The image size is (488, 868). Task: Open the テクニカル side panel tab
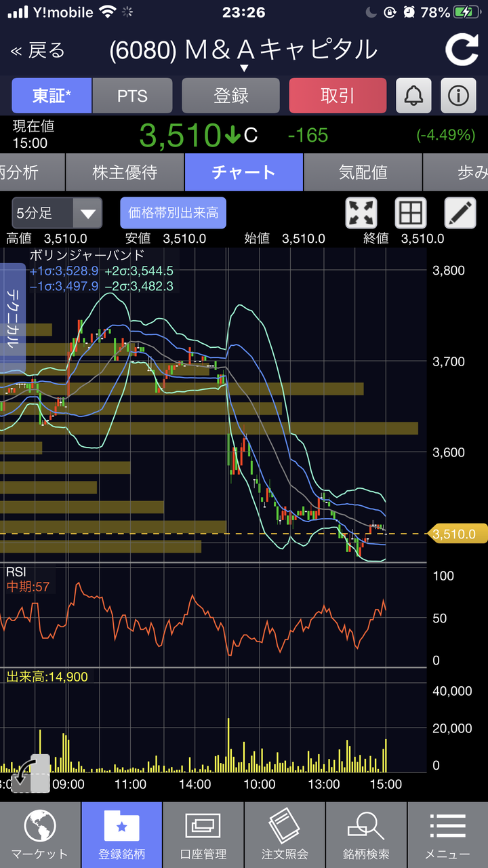[12, 319]
